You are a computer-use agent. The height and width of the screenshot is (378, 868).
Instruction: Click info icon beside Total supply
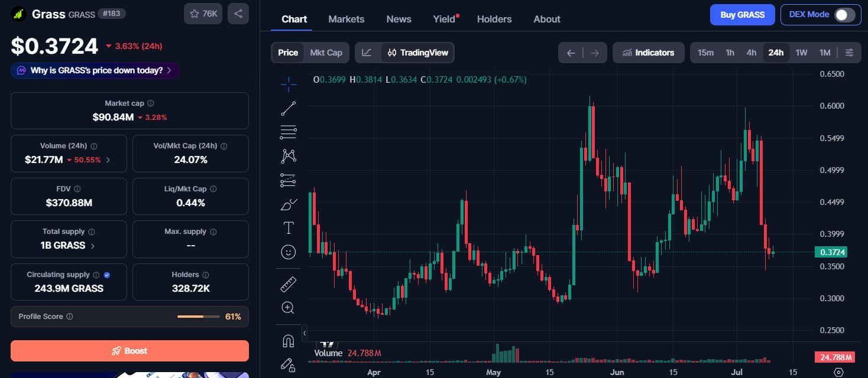(92, 232)
